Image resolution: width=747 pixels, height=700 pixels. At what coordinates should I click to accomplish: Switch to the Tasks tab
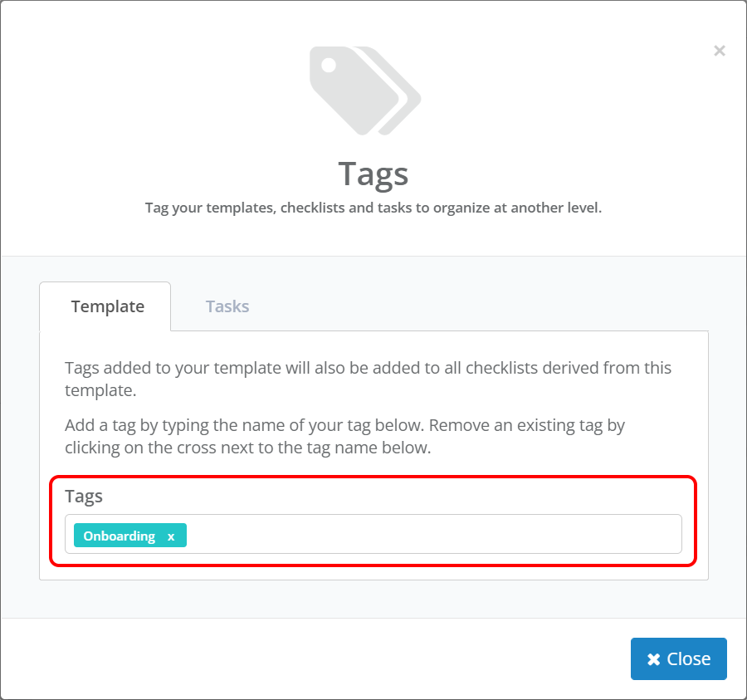[x=227, y=306]
